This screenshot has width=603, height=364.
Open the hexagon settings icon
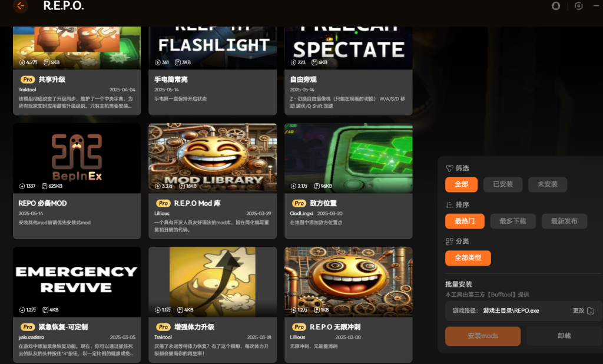578,6
